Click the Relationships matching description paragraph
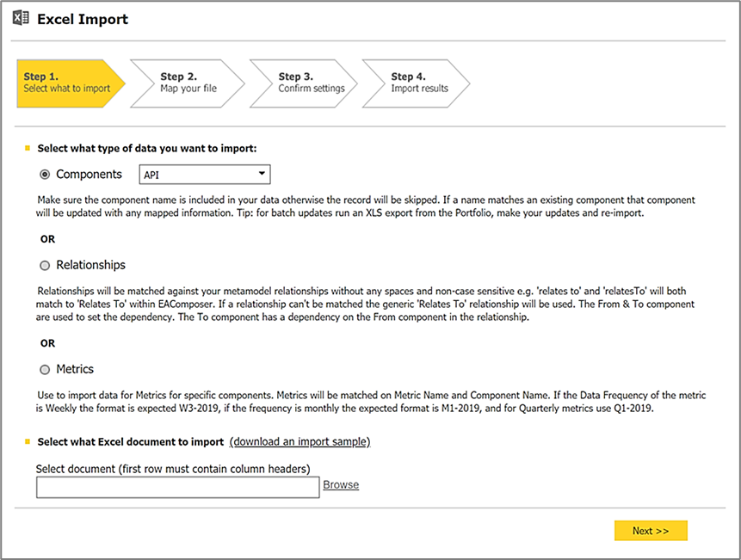Screen dimensions: 741x560 click(370, 305)
